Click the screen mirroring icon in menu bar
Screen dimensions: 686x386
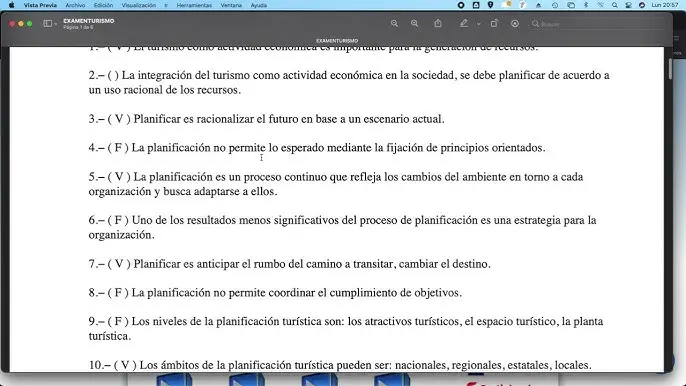tap(571, 5)
